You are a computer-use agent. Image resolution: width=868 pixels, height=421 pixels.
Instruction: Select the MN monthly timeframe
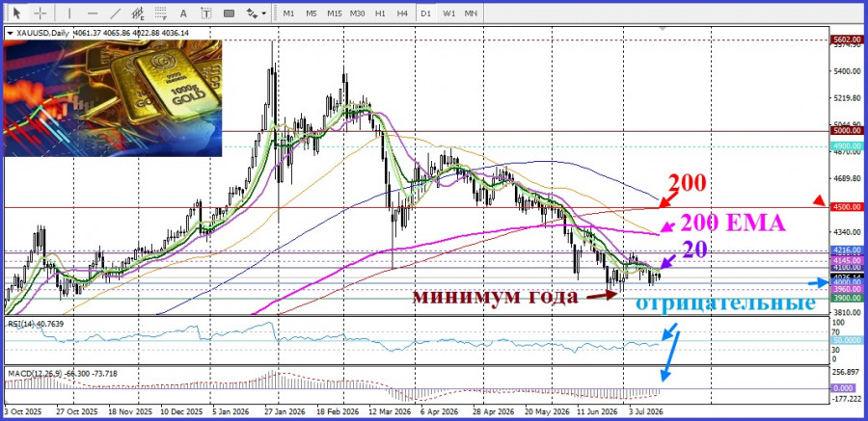pyautogui.click(x=471, y=13)
